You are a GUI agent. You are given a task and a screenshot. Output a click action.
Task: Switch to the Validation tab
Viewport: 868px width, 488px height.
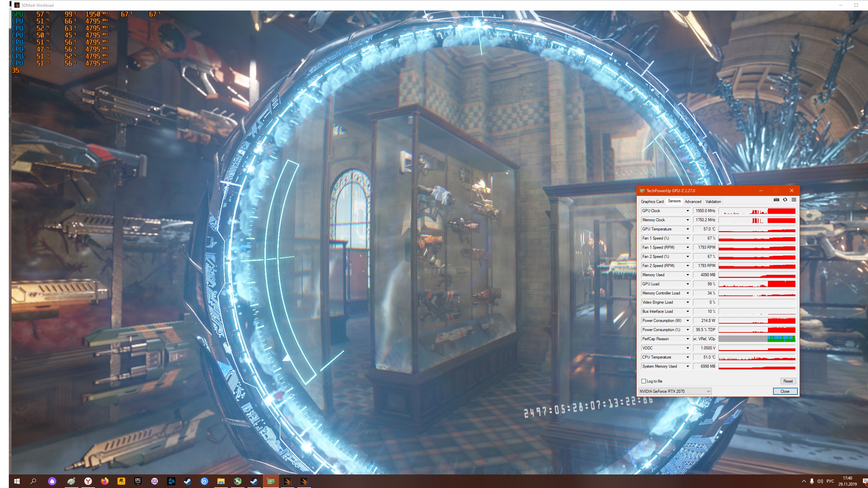[713, 202]
